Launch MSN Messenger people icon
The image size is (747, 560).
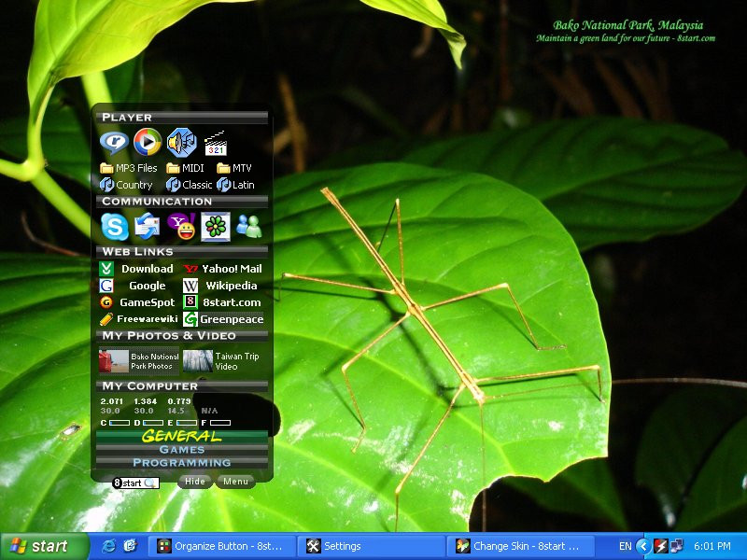[249, 227]
